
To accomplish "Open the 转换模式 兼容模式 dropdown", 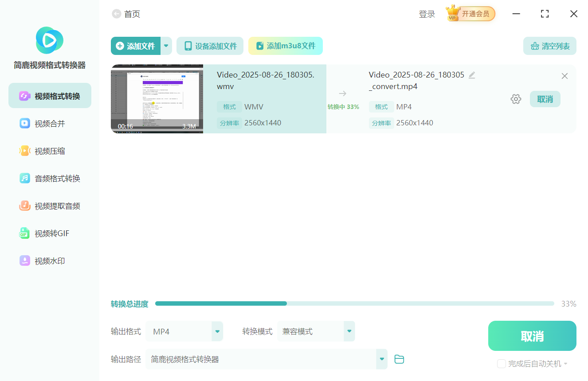I will pyautogui.click(x=349, y=331).
